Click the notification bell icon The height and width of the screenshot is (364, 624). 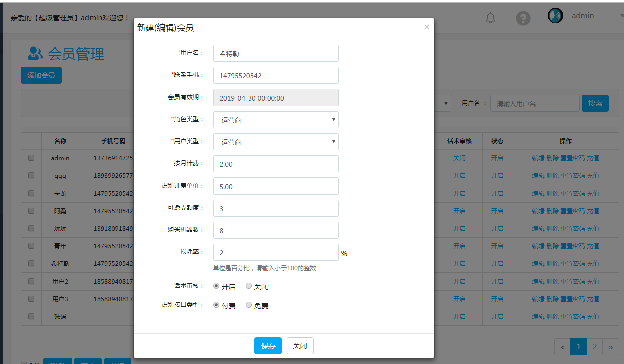(x=490, y=18)
